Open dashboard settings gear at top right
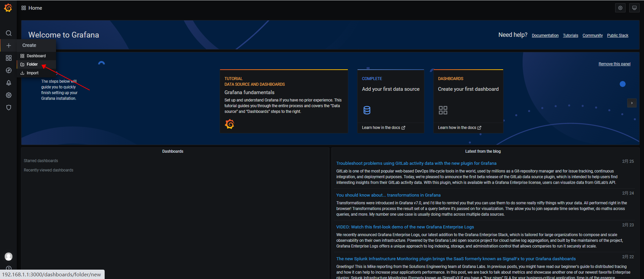The height and width of the screenshot is (279, 644). tap(620, 8)
